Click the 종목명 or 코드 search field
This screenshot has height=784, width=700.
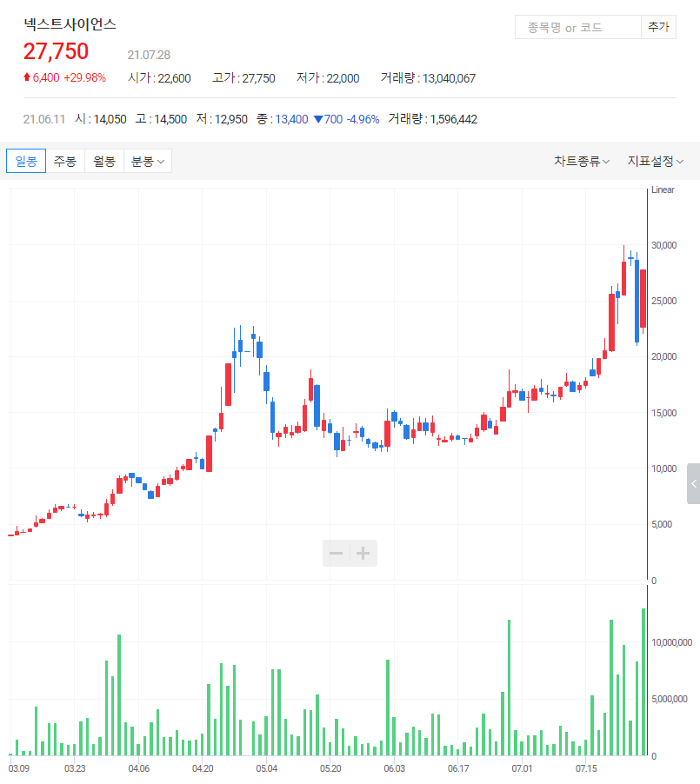coord(578,27)
